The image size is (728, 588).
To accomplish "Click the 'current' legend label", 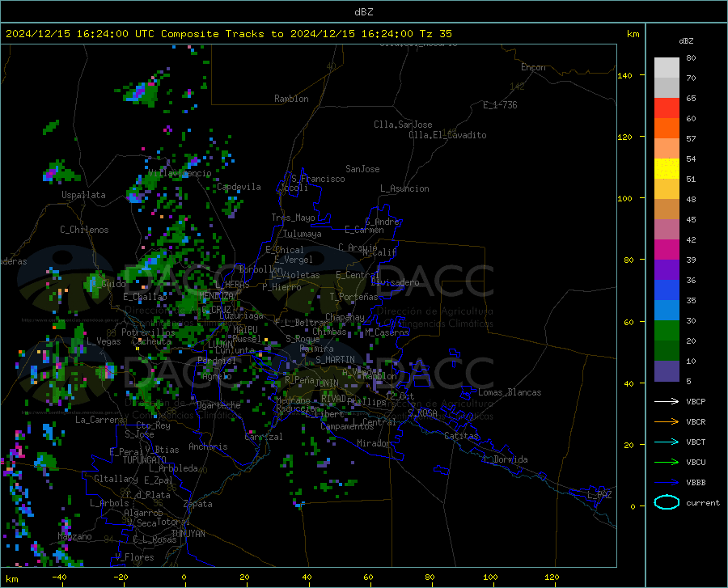I will 703,502.
